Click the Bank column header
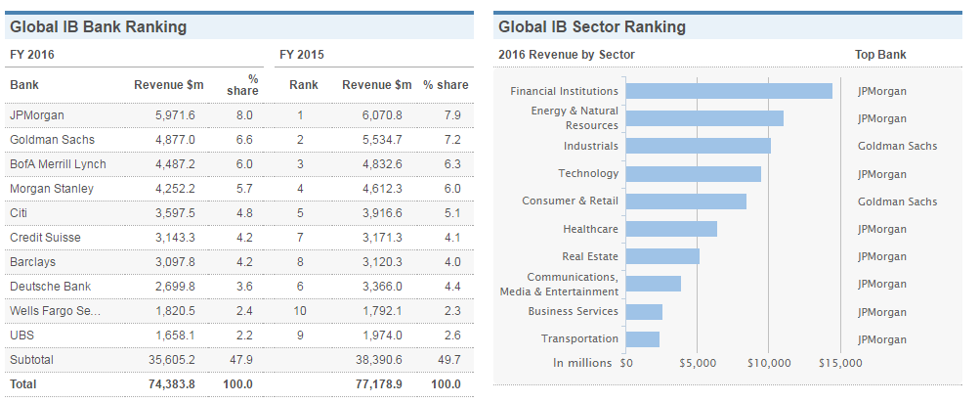Image resolution: width=980 pixels, height=403 pixels. click(x=24, y=85)
